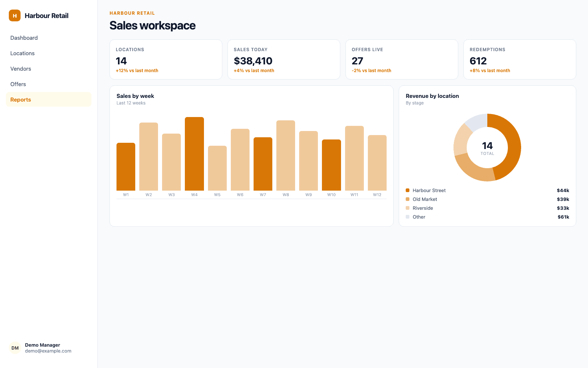The height and width of the screenshot is (368, 588).
Task: Click the '+4% vs last month' text
Action: pos(254,71)
